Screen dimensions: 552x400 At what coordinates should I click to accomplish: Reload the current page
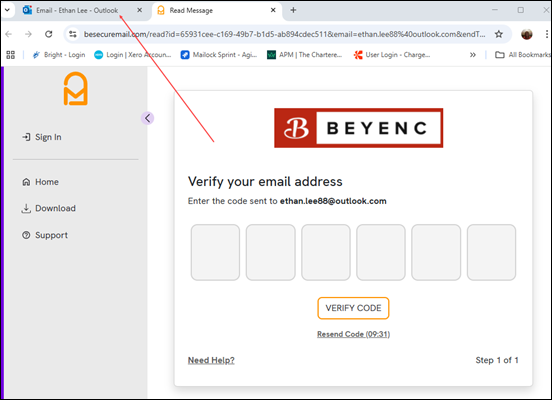click(x=49, y=34)
